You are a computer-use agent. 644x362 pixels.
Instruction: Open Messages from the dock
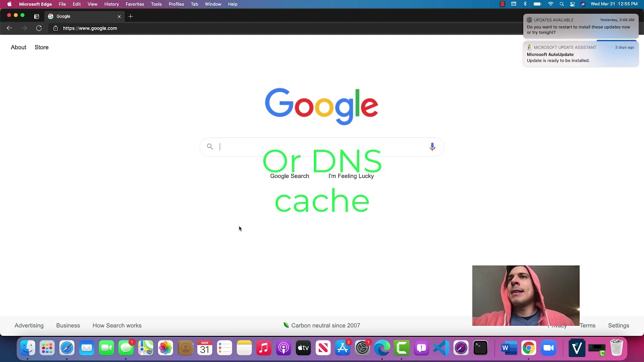[x=126, y=347]
